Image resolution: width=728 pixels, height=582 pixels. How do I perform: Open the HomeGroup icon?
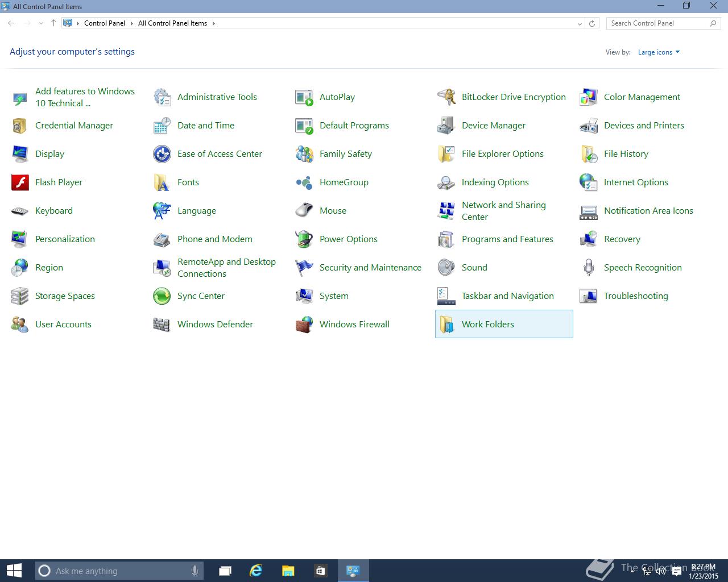pos(304,182)
